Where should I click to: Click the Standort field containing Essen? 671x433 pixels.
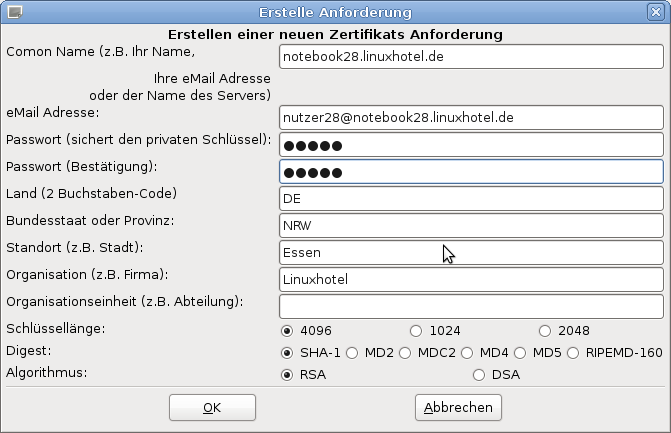coord(471,253)
